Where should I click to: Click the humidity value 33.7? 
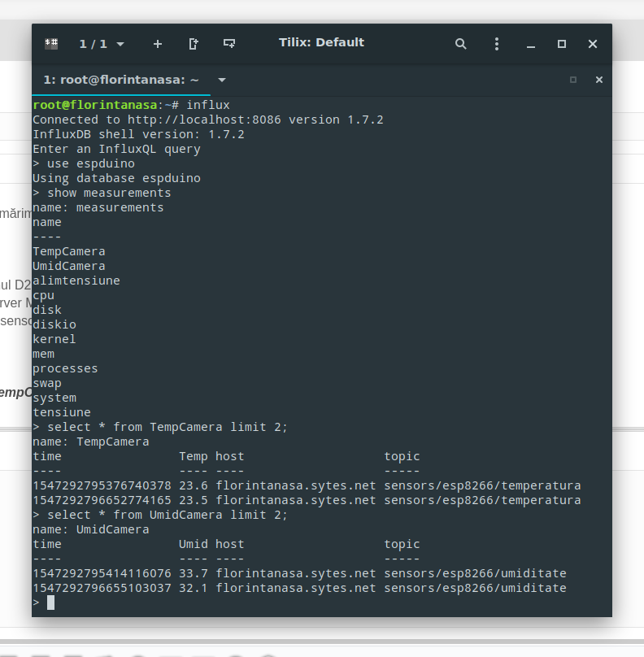tap(194, 573)
